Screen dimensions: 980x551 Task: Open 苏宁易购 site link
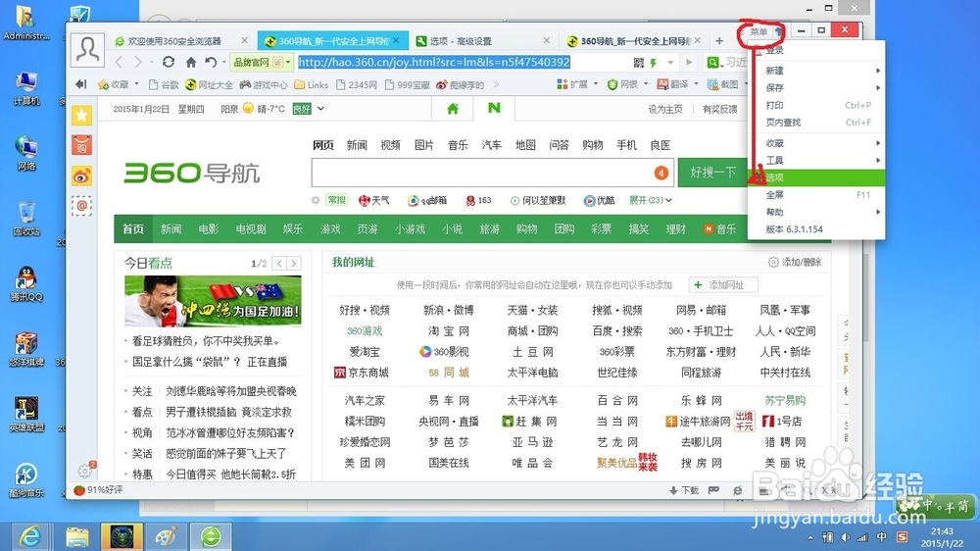point(785,400)
